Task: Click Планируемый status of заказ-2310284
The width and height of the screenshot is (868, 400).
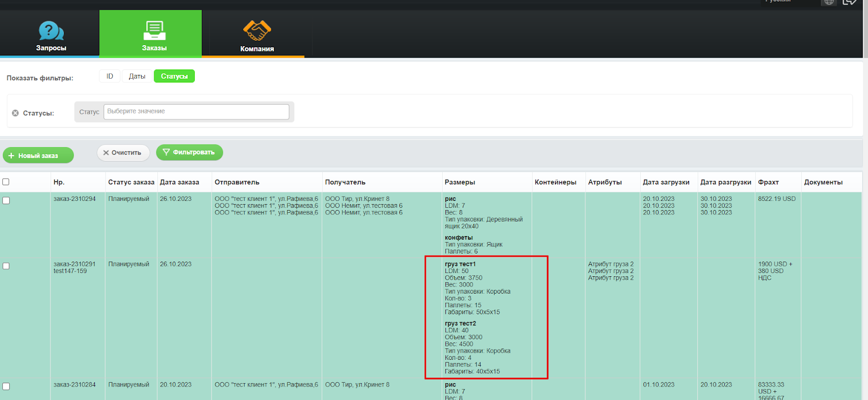Action: (x=129, y=385)
